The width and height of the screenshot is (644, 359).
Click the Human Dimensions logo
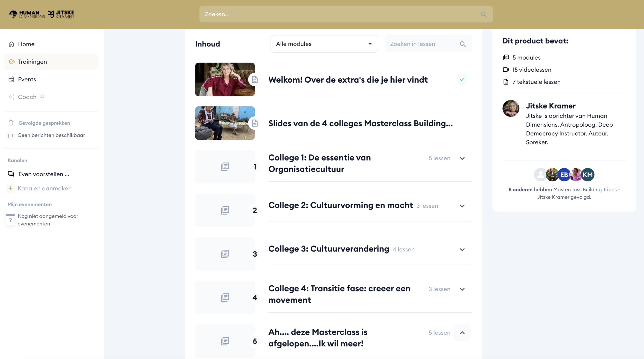27,14
